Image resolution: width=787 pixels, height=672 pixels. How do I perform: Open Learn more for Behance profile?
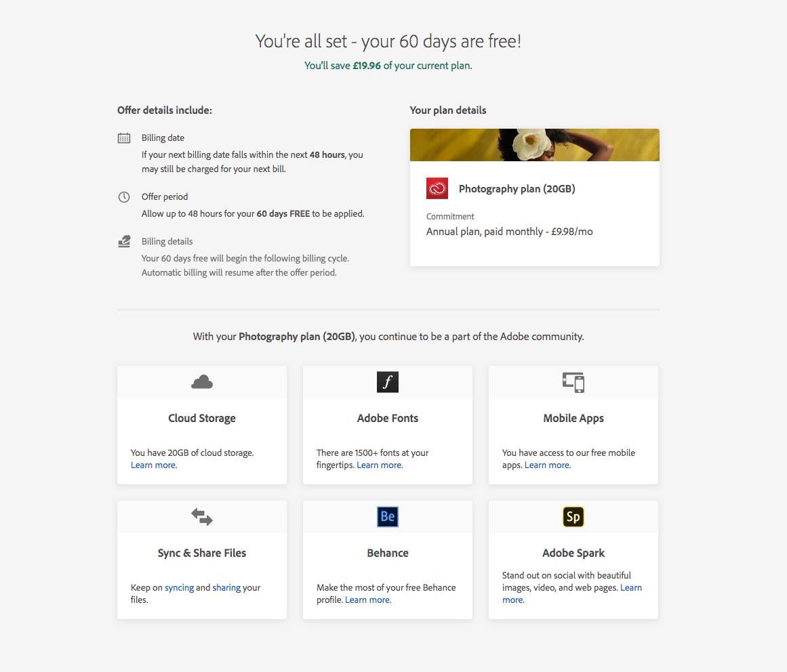pyautogui.click(x=368, y=600)
